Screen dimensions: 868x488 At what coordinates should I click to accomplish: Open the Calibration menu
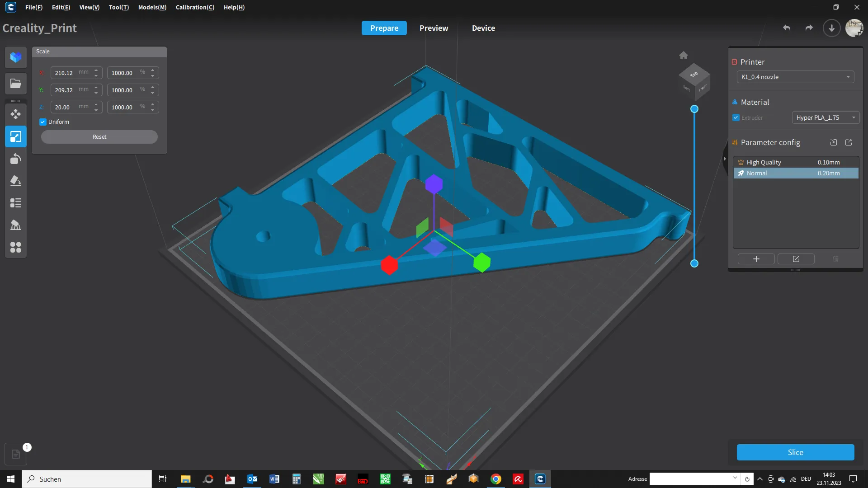coord(195,7)
